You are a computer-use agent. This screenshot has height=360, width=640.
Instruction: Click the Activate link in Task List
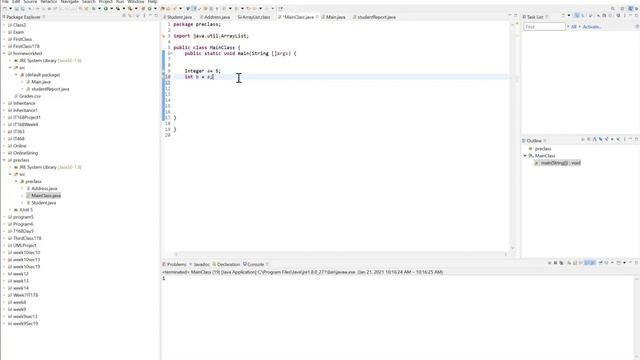592,27
